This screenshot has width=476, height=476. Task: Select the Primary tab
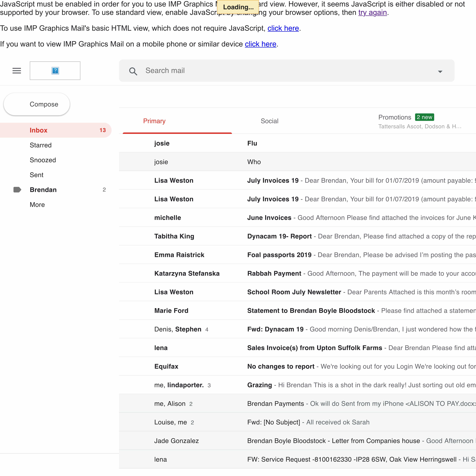[x=154, y=121]
